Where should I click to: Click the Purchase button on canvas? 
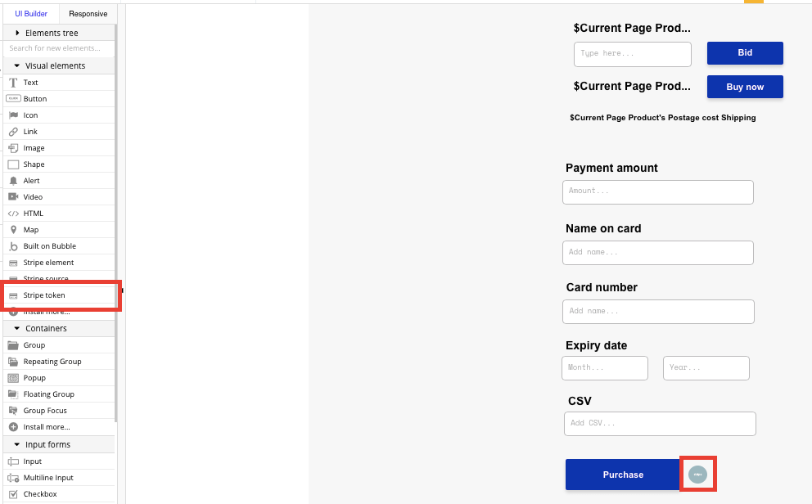click(x=622, y=474)
